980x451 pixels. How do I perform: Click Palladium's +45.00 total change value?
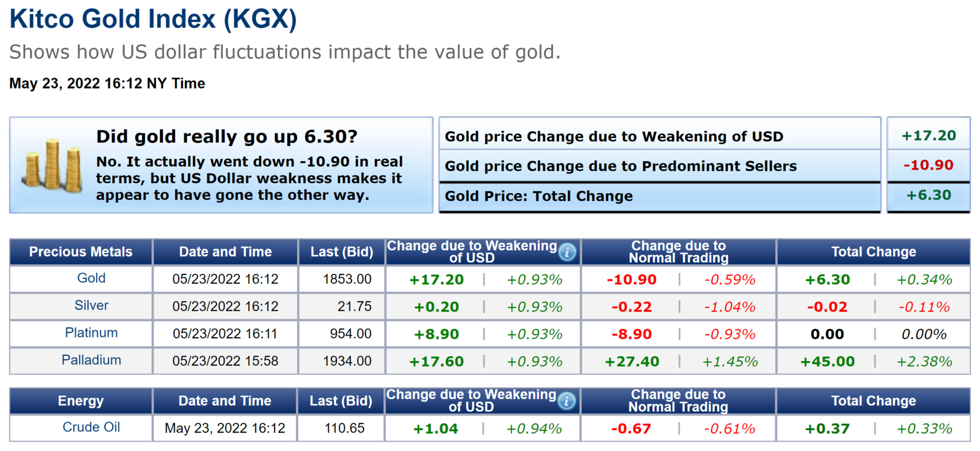click(x=827, y=362)
